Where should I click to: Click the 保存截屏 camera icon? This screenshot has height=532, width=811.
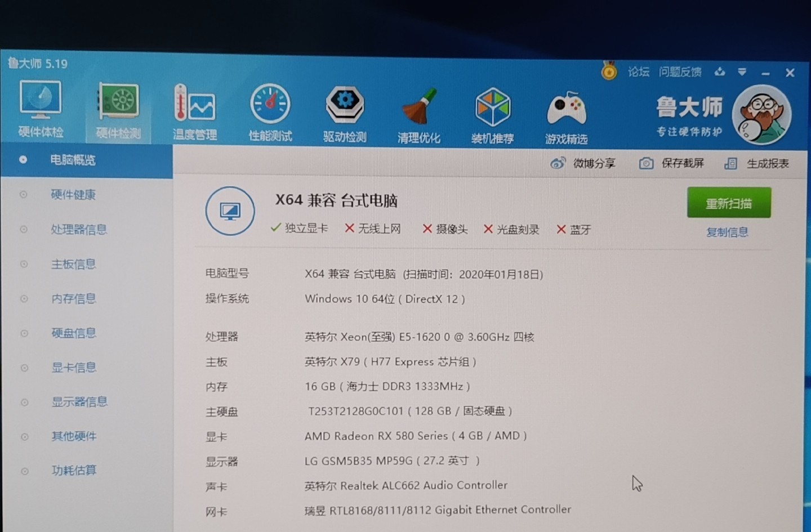point(645,163)
